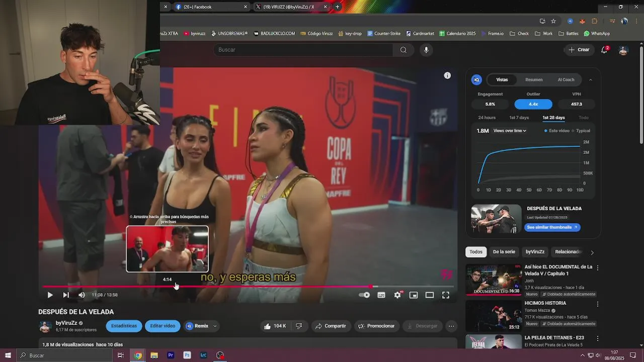Open Premiere Pro from the taskbar
The height and width of the screenshot is (362, 644).
click(171, 355)
